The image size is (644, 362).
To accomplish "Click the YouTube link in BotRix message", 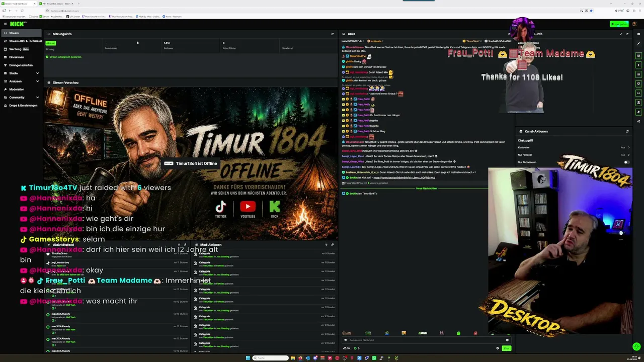I will tap(404, 177).
